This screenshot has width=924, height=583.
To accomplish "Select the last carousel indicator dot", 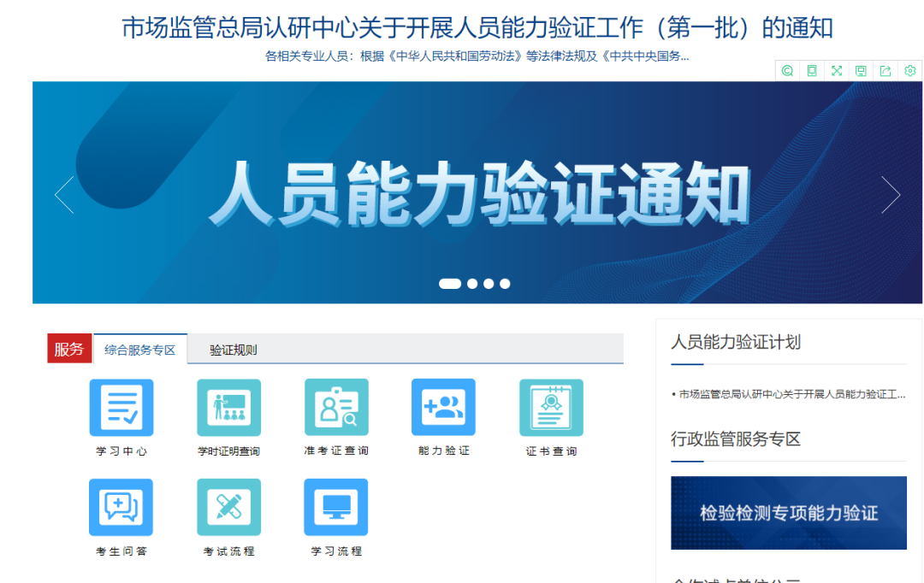I will (505, 284).
